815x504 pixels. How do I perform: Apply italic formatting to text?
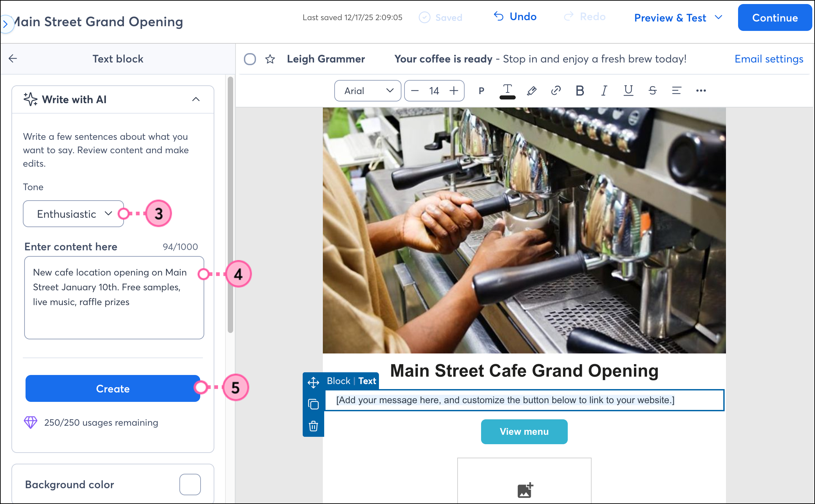[x=604, y=91]
